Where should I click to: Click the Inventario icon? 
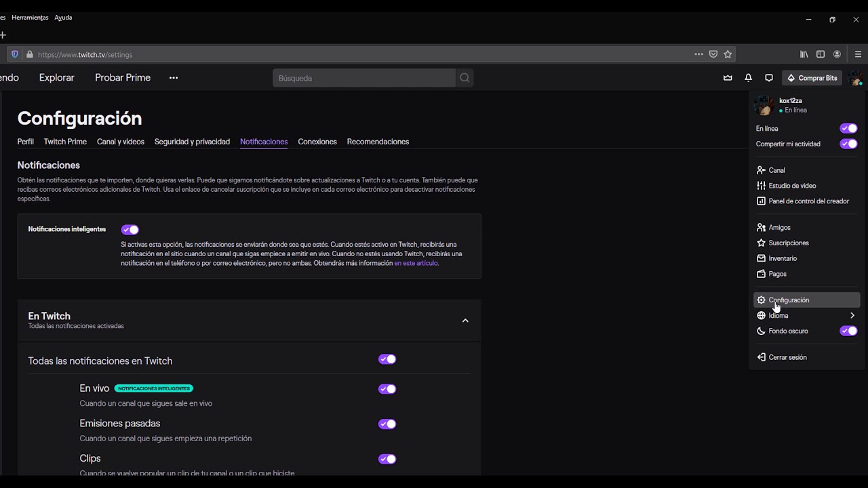tap(761, 258)
